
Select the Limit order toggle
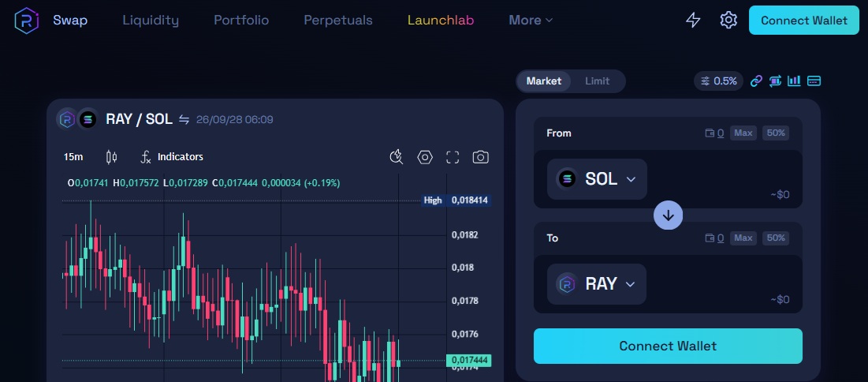(598, 81)
